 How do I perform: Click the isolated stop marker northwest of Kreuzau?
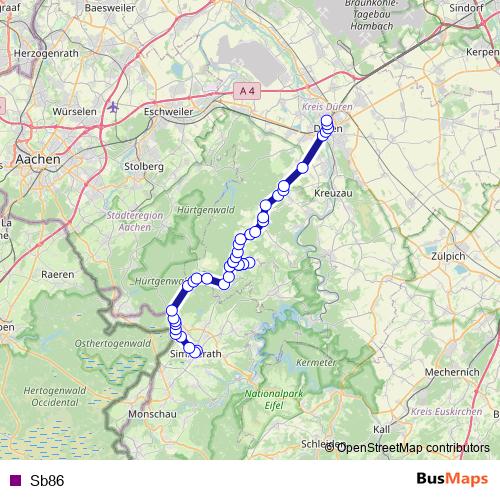click(x=302, y=168)
